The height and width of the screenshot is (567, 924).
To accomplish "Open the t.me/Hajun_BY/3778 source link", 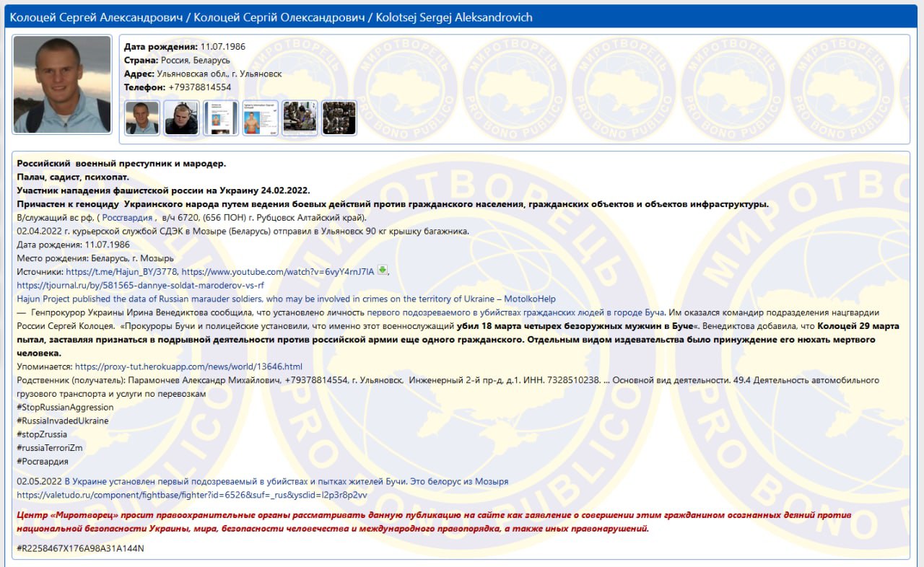I will click(121, 272).
